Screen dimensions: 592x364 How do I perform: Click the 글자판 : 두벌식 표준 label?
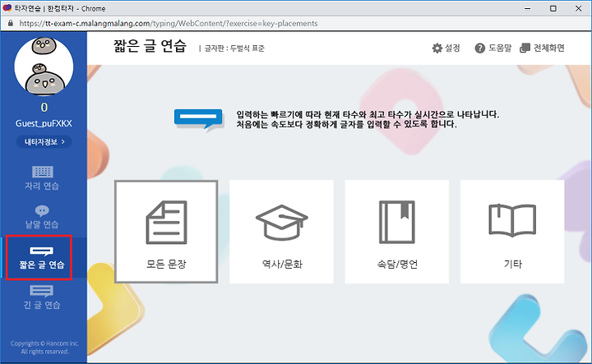click(x=234, y=48)
